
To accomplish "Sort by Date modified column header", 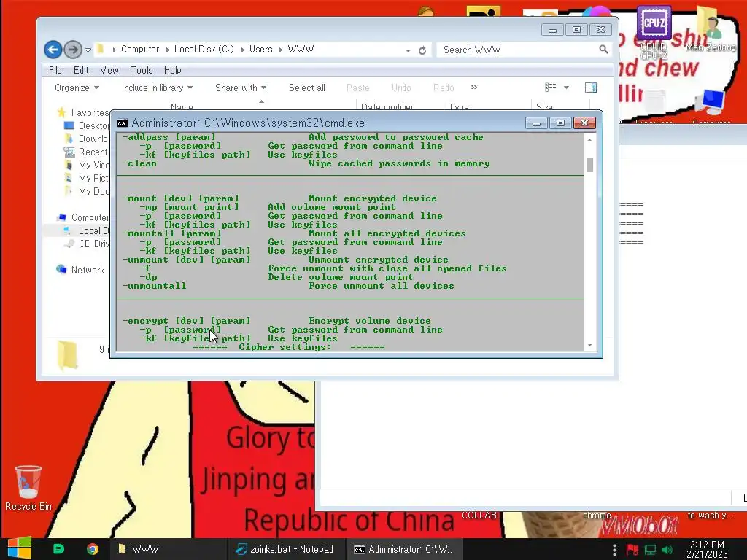I will [x=388, y=106].
